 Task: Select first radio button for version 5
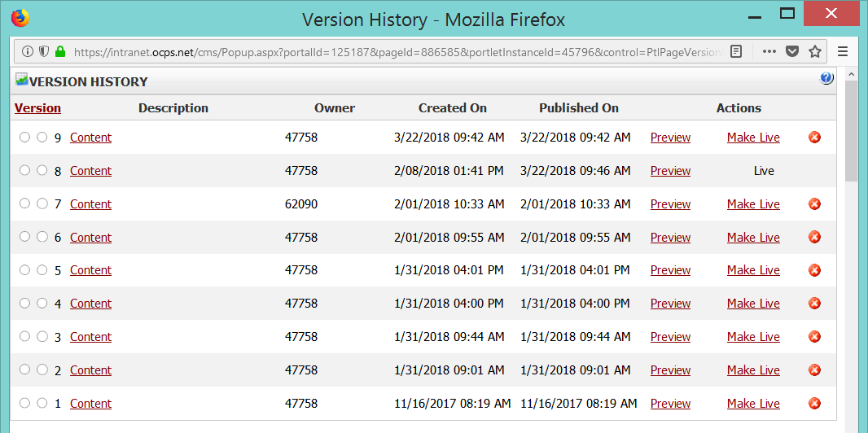[x=25, y=270]
